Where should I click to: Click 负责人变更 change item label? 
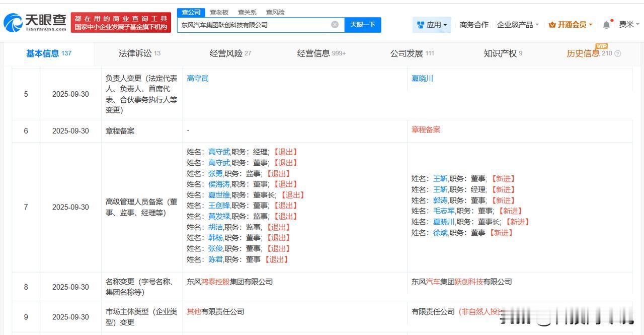pos(141,94)
